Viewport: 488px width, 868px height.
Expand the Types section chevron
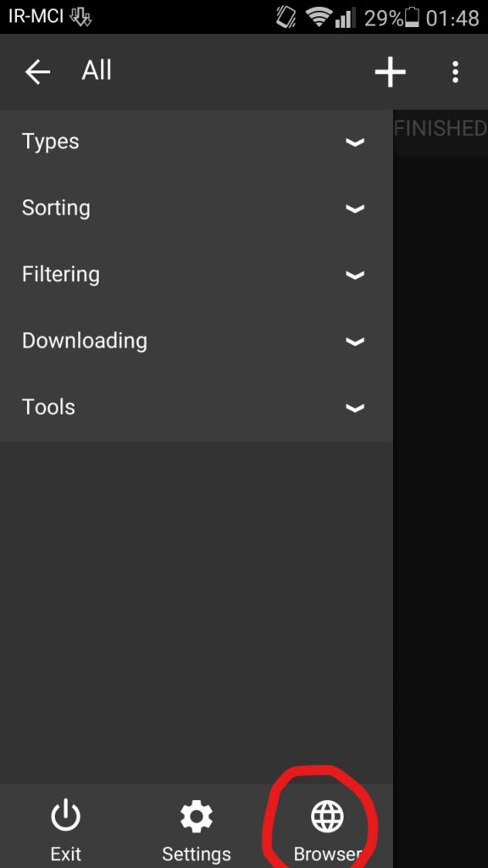click(355, 142)
